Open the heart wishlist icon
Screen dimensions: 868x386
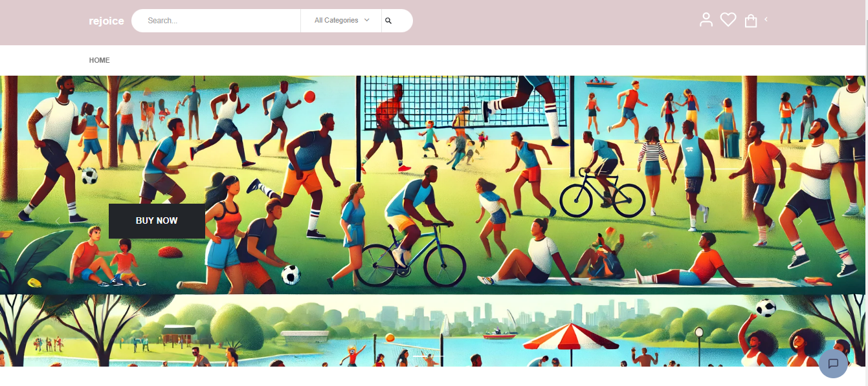coord(728,20)
